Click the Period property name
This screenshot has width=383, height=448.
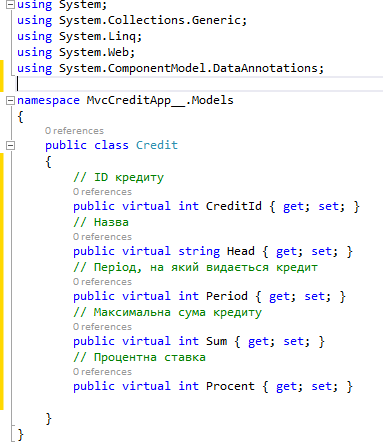(227, 296)
